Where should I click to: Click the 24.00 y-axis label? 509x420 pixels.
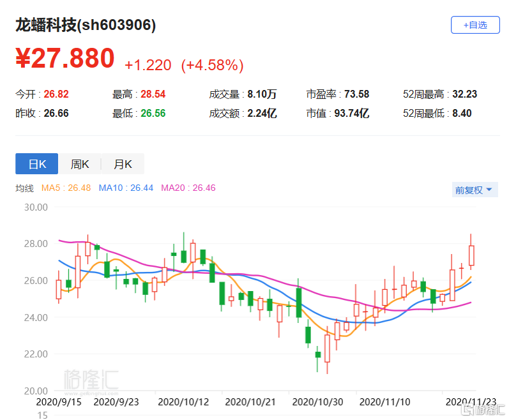[36, 317]
